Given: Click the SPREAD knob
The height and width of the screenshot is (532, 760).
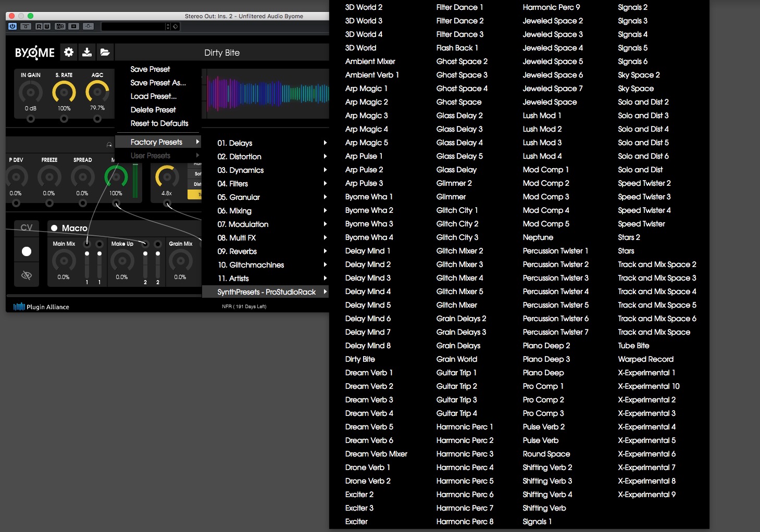Looking at the screenshot, I should pyautogui.click(x=83, y=178).
